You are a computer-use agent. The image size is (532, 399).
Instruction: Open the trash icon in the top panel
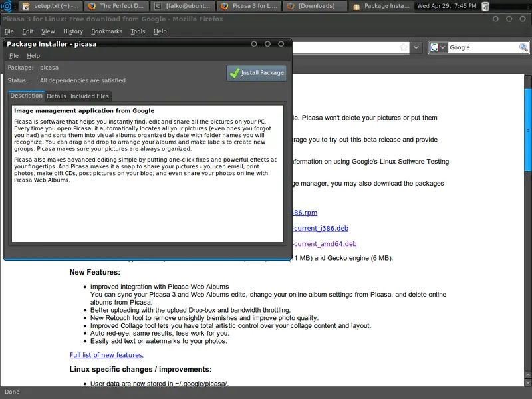point(485,6)
